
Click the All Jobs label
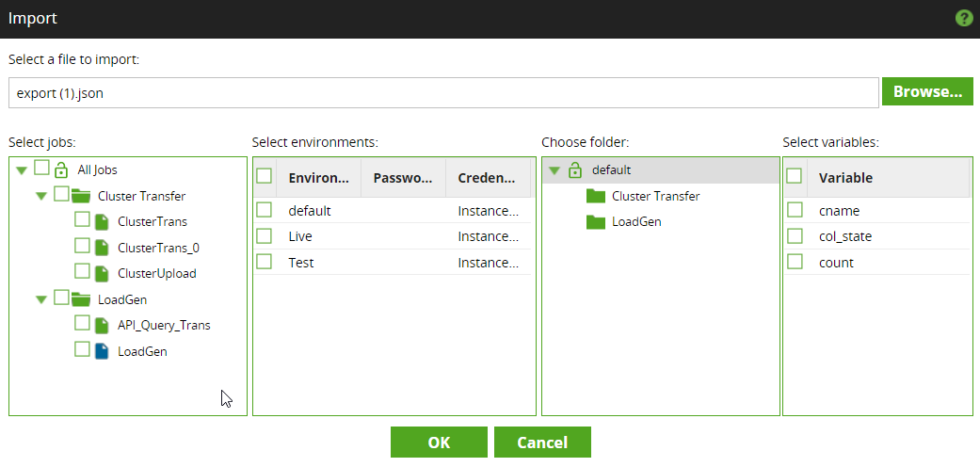pos(97,169)
